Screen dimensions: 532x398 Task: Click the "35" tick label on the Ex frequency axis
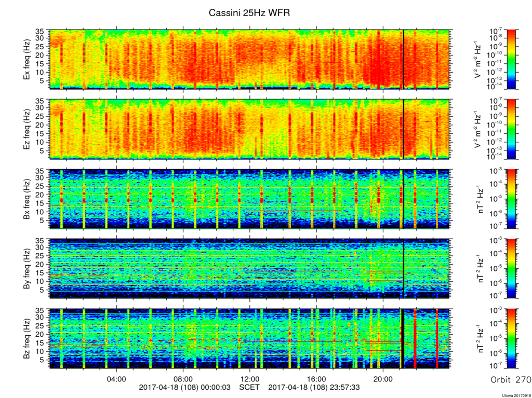coord(41,31)
